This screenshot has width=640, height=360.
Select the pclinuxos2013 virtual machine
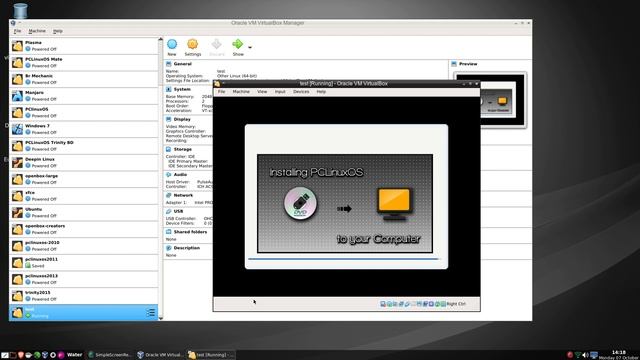84,279
